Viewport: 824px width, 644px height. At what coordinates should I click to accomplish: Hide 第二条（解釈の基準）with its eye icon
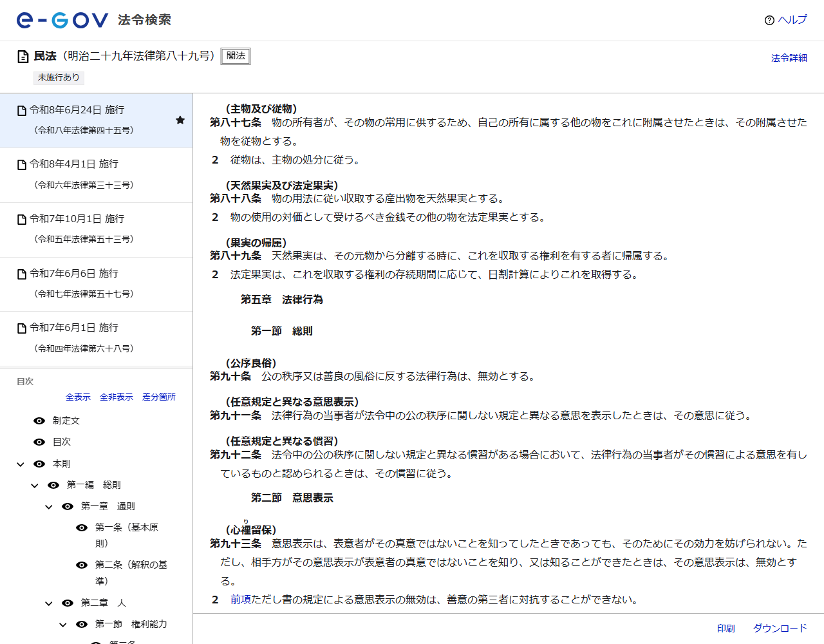pos(82,565)
